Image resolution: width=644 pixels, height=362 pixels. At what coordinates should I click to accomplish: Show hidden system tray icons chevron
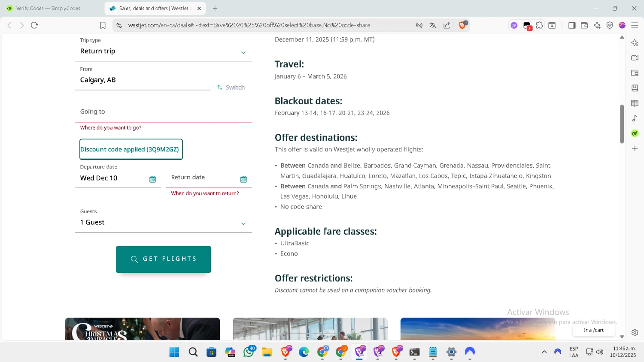point(544,352)
